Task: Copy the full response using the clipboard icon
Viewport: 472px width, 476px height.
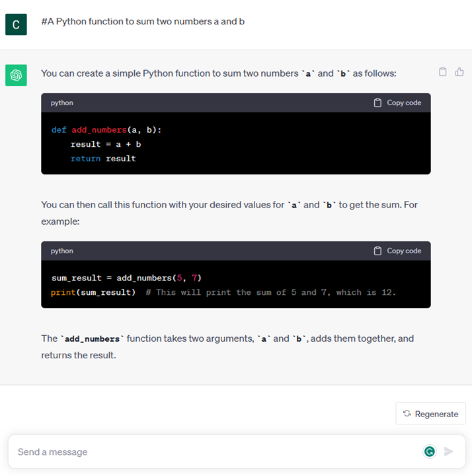Action: pyautogui.click(x=443, y=72)
